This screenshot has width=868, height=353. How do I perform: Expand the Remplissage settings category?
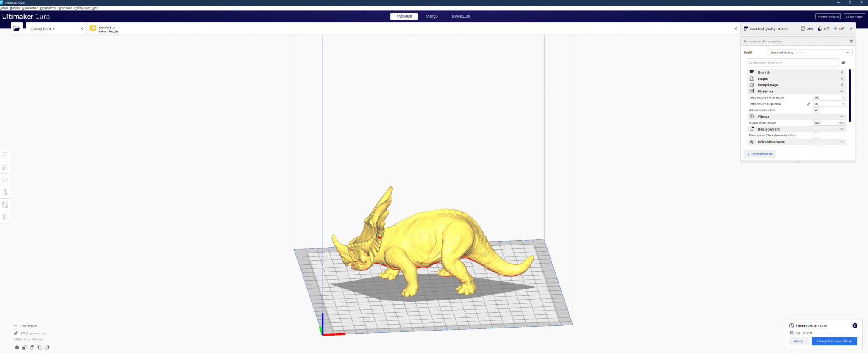pos(796,85)
